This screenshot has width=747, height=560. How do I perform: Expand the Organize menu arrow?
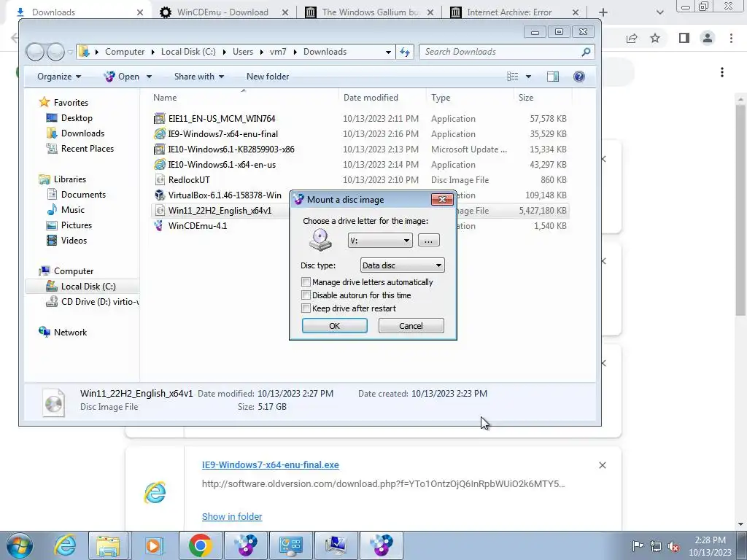point(79,77)
